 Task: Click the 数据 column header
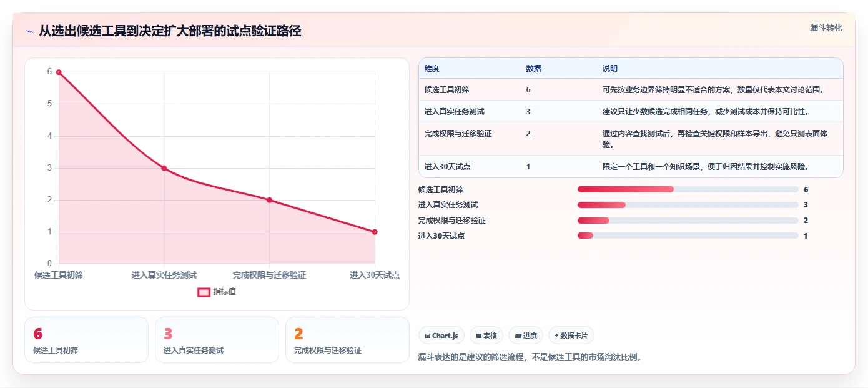[534, 69]
